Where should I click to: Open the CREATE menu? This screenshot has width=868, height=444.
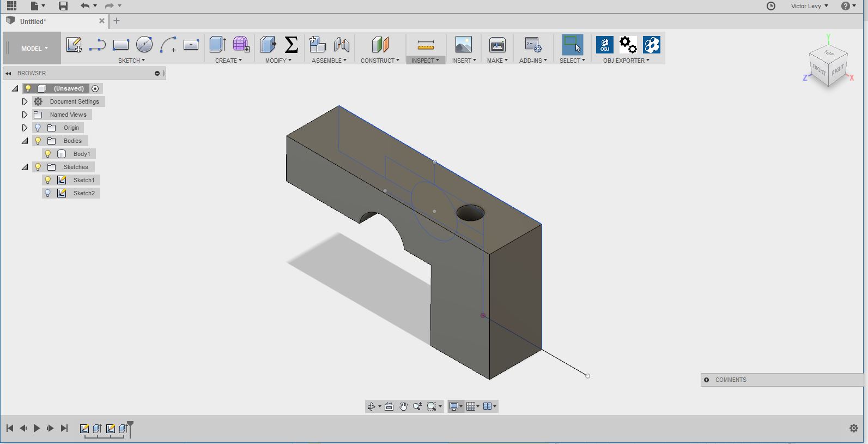coord(228,61)
